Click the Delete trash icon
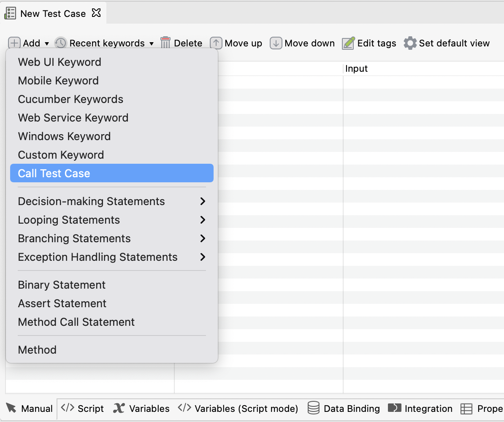504x422 pixels. click(165, 43)
